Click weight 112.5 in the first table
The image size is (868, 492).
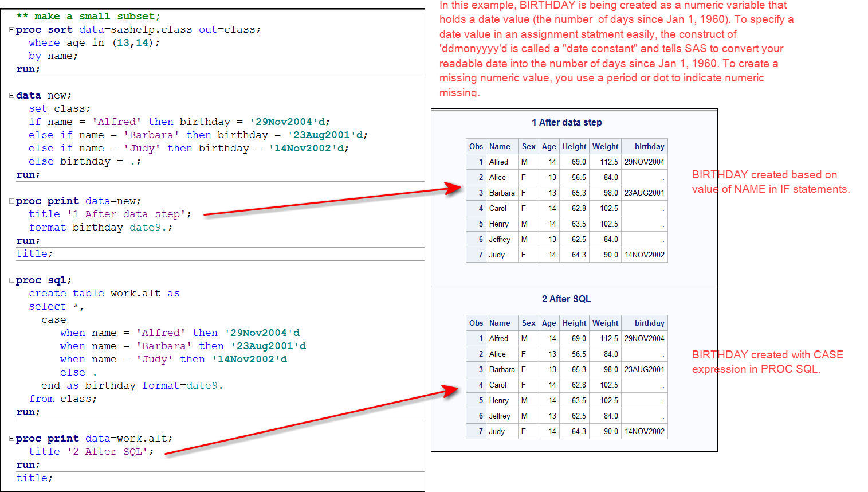605,162
